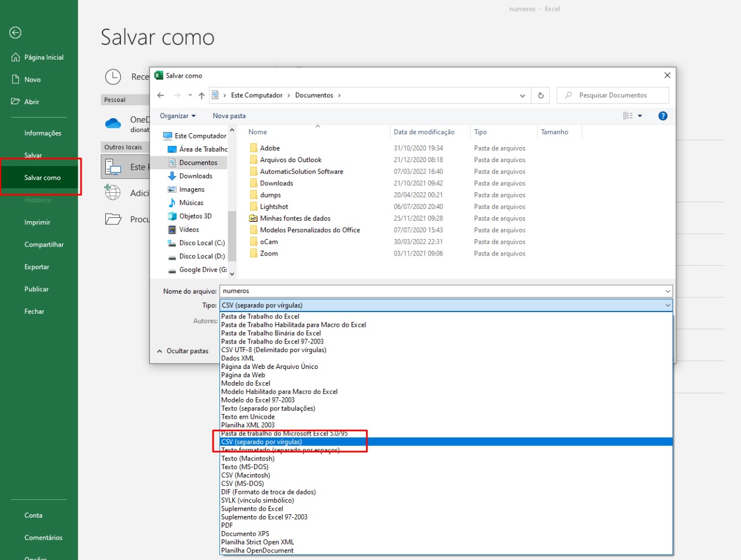Viewport: 741px width, 560px height.
Task: Open the Organizar dropdown menu
Action: [178, 115]
